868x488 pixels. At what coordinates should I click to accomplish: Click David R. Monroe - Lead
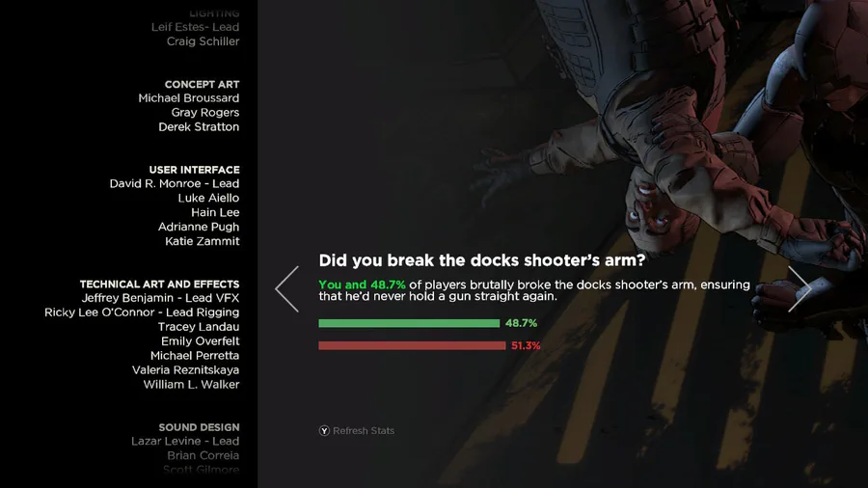175,183
